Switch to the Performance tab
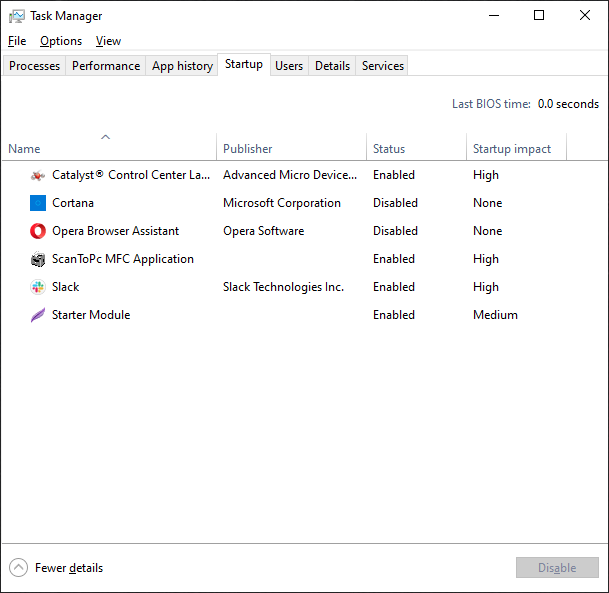609x593 pixels. point(106,66)
